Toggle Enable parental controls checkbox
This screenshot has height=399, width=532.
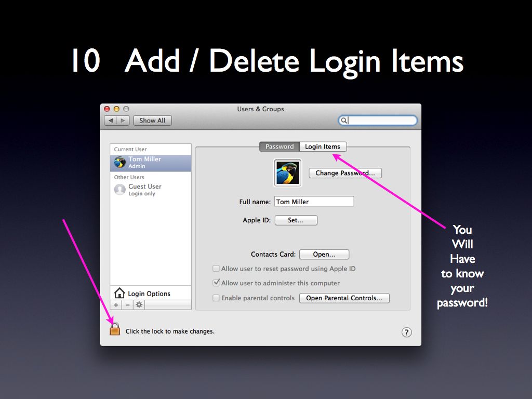[x=216, y=298]
